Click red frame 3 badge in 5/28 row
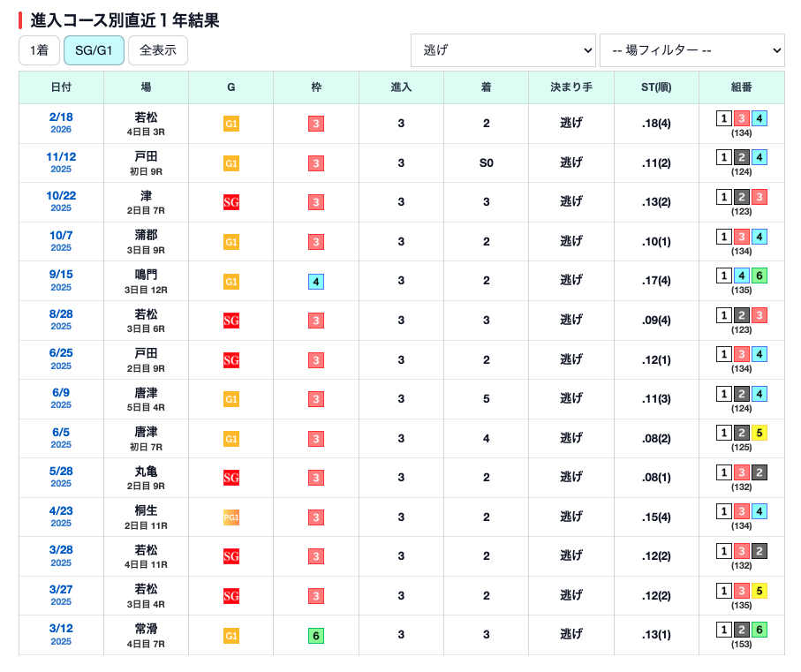 (x=316, y=478)
